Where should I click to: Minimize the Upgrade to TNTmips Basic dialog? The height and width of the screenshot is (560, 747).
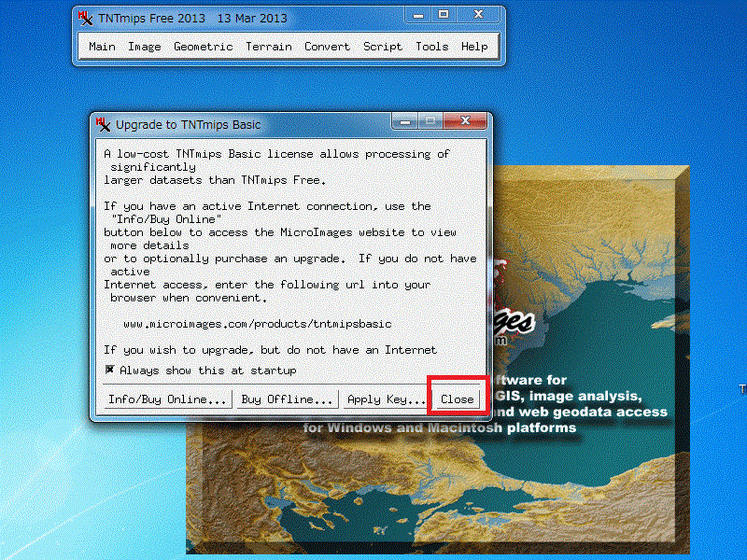405,121
